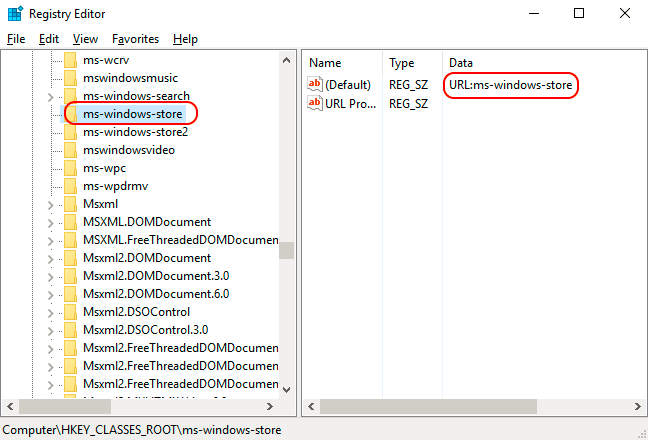The width and height of the screenshot is (648, 440).
Task: Select the mswindowsmusic key
Action: (130, 78)
